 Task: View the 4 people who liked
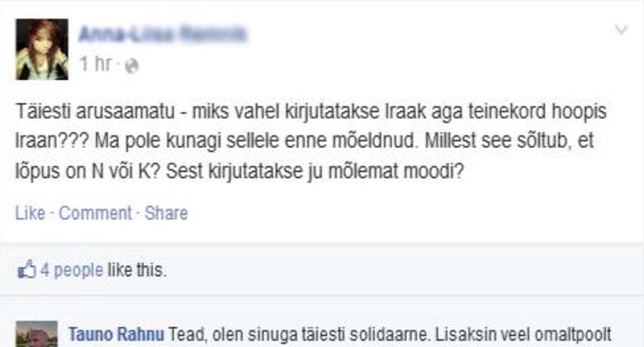72,270
